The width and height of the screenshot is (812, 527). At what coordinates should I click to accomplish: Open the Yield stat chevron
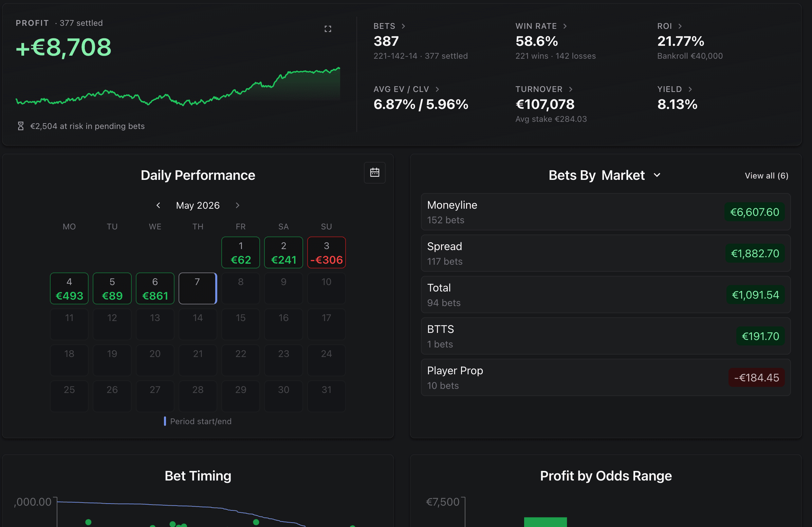690,89
